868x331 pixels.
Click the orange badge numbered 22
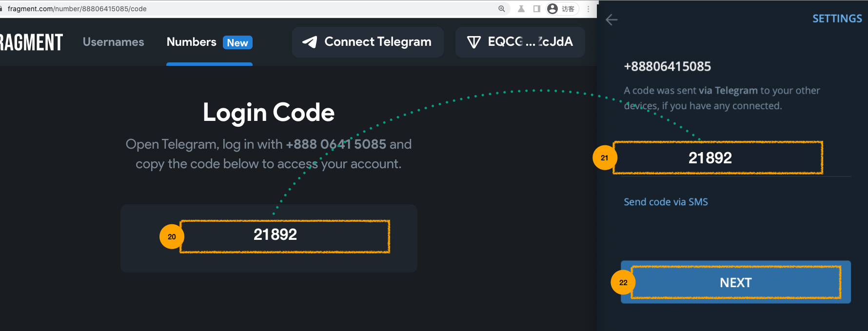(x=623, y=283)
